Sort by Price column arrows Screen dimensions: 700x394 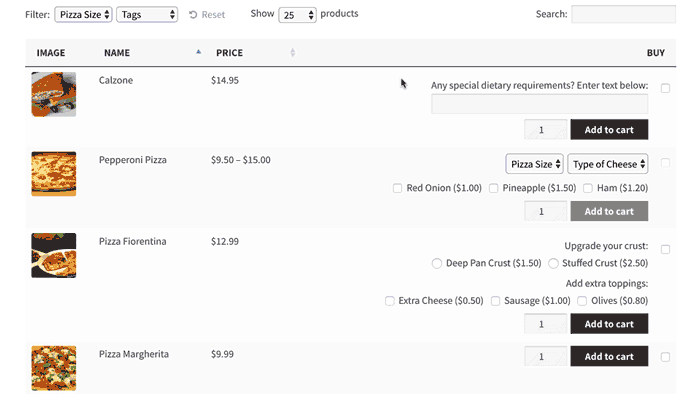pyautogui.click(x=293, y=53)
